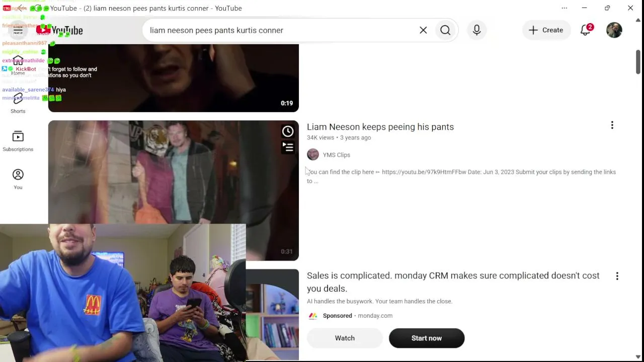Click the scrollbar down arrow
The width and height of the screenshot is (644, 362).
point(638,357)
